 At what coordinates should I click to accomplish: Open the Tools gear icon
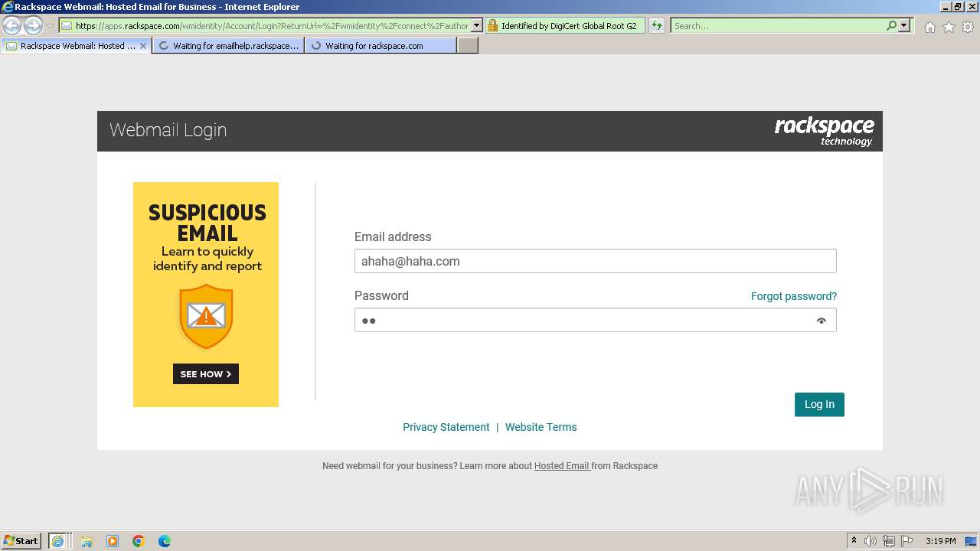click(968, 27)
